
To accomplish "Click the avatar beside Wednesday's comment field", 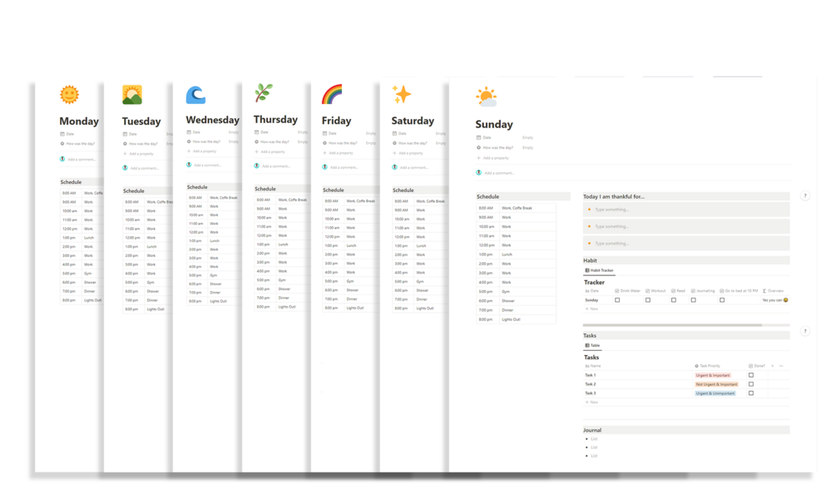I will 189,165.
